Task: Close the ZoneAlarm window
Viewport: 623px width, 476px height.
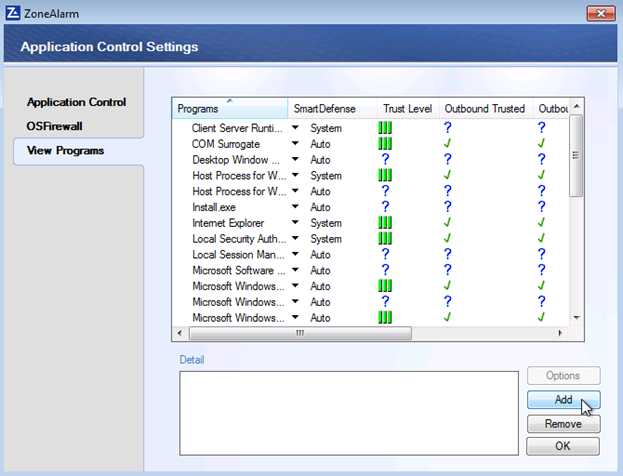Action: click(601, 14)
